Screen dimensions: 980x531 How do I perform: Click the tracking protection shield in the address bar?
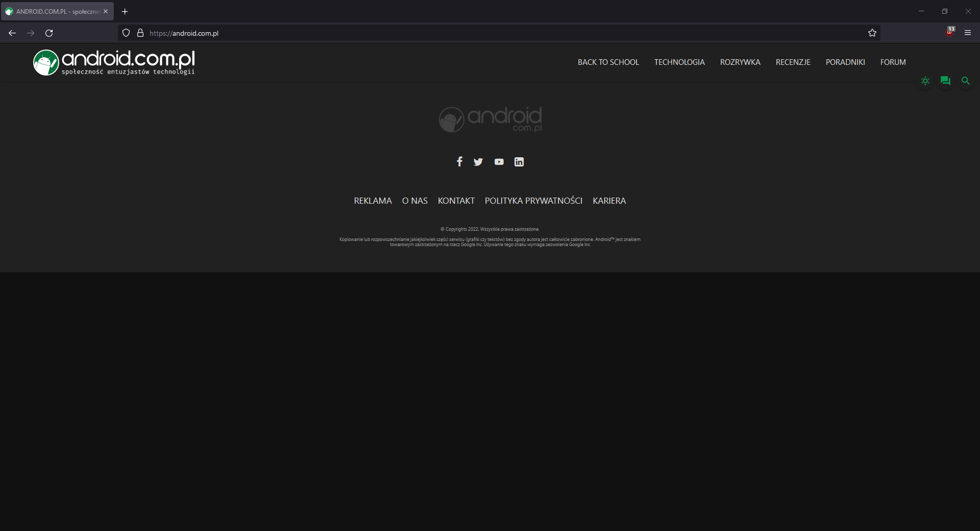(x=126, y=33)
